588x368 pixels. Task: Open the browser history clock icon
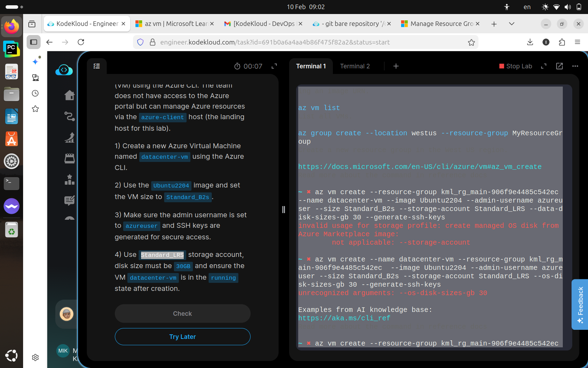click(35, 93)
